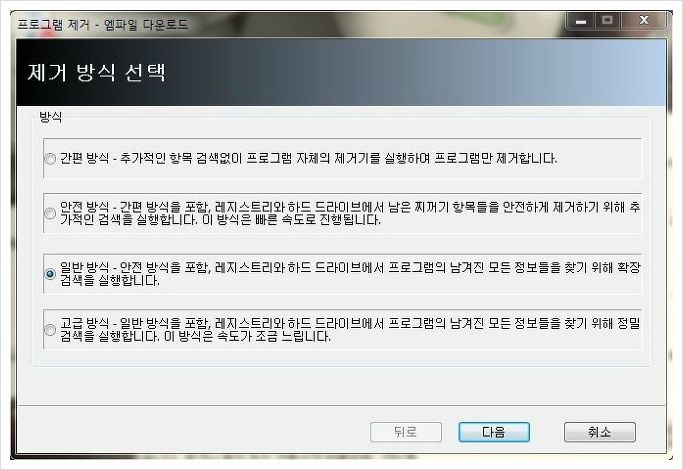Click second line of 안전 방식 text

tap(220, 220)
